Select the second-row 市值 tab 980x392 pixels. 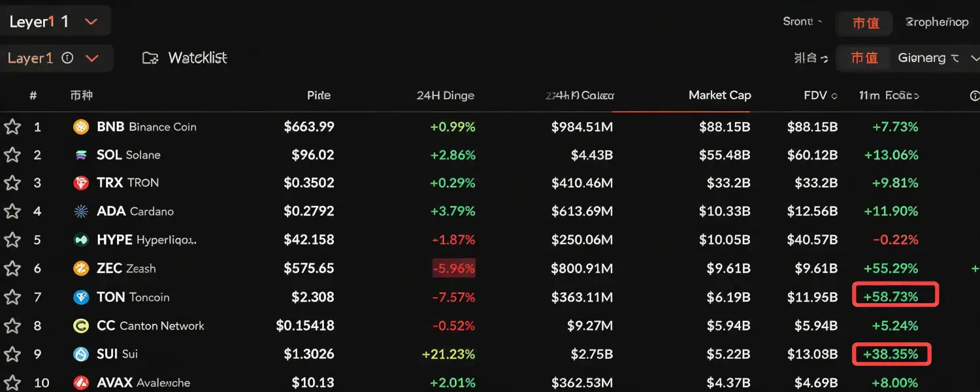pos(864,58)
